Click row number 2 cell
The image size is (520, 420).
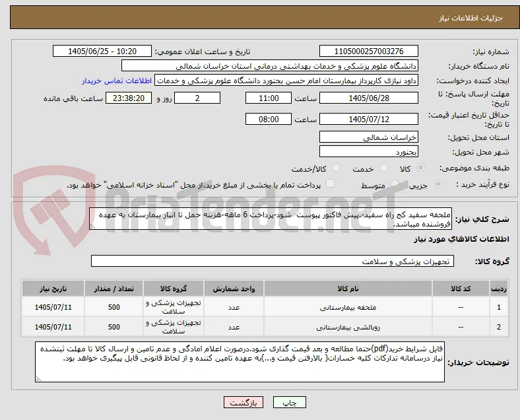point(498,327)
